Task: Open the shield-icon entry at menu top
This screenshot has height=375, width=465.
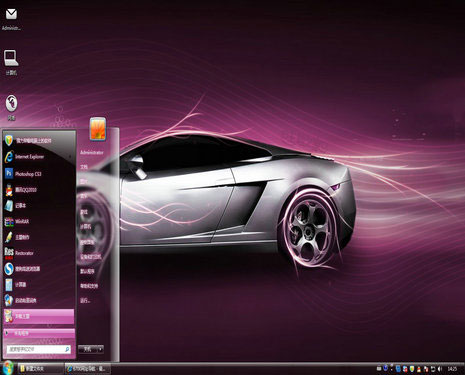Action: [x=39, y=141]
